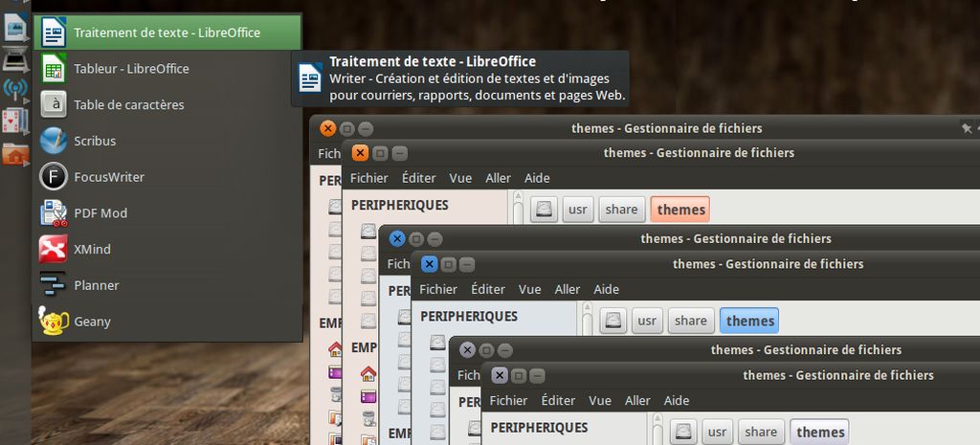Open Éditer menu in blue-themed file manager
This screenshot has height=445, width=980.
click(488, 289)
